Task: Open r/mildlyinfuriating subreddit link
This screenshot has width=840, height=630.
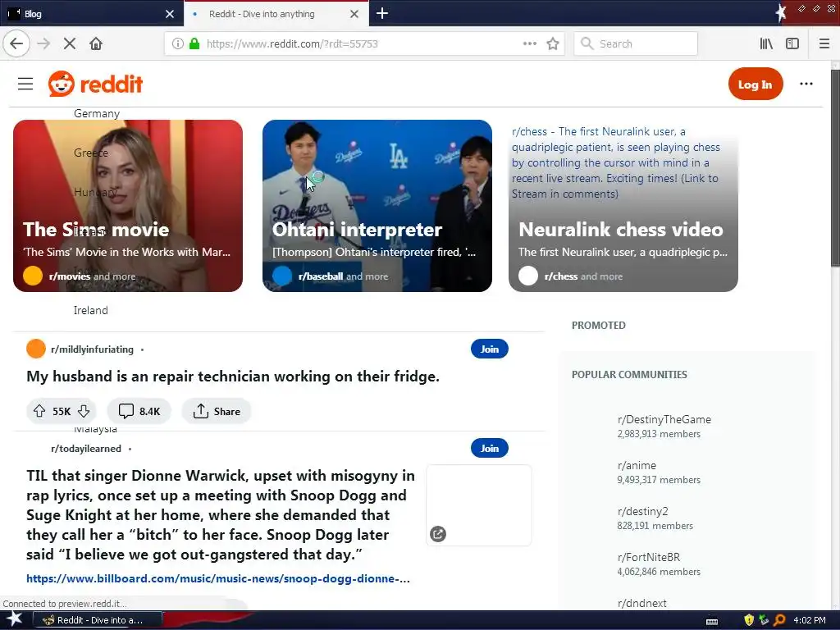Action: tap(92, 349)
